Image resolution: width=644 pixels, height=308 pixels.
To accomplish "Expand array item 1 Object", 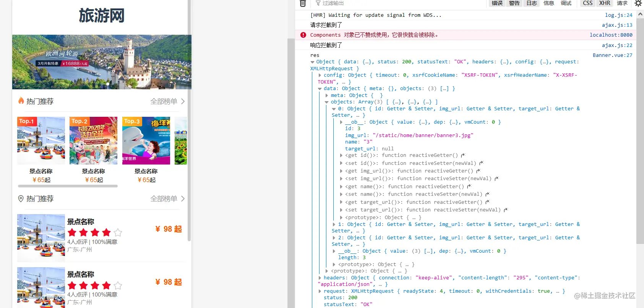I will pyautogui.click(x=334, y=224).
